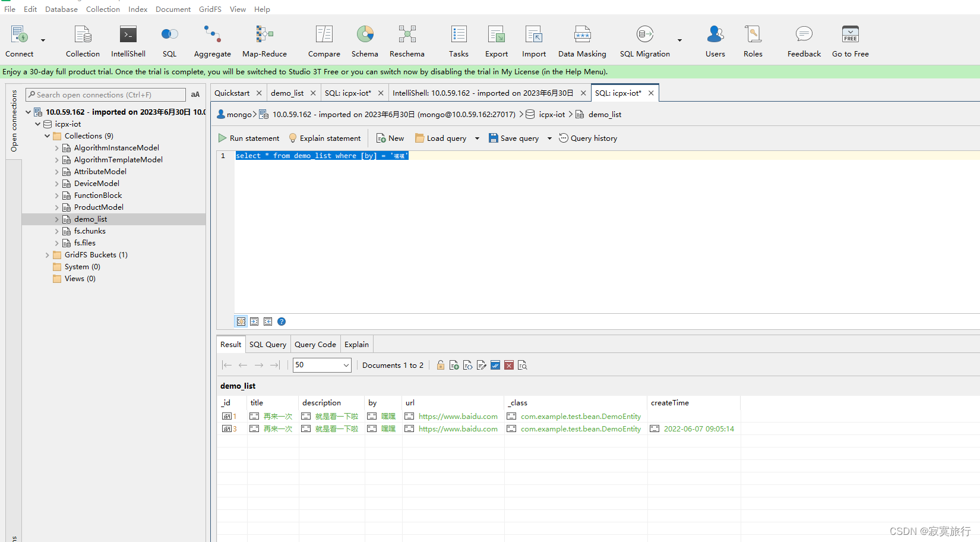980x542 pixels.
Task: Open the Export wizard
Action: tap(497, 40)
